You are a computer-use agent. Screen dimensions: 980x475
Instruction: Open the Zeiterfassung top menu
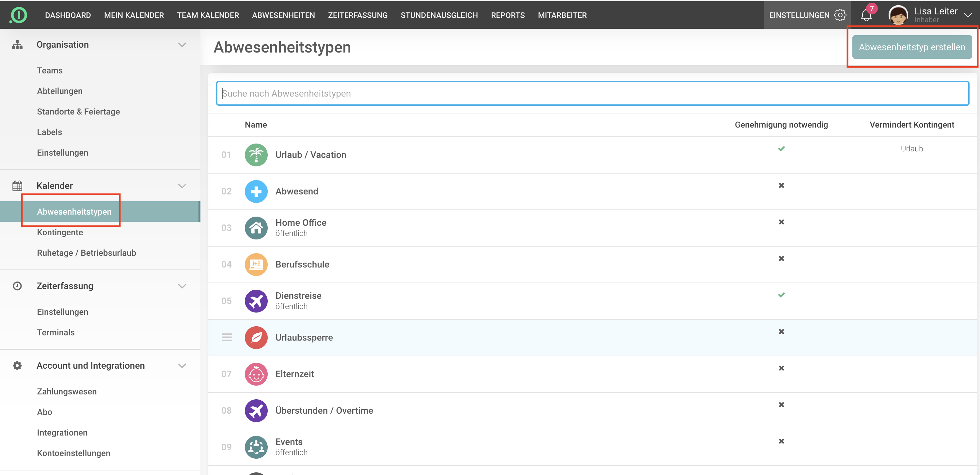(x=357, y=15)
